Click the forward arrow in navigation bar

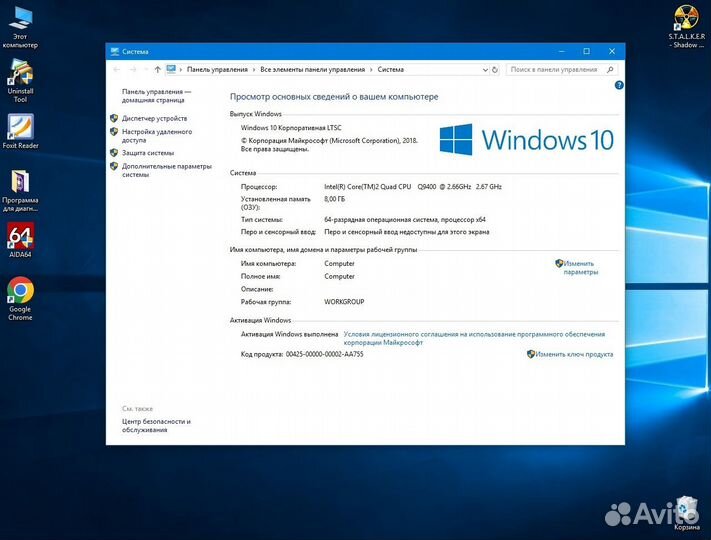click(133, 69)
